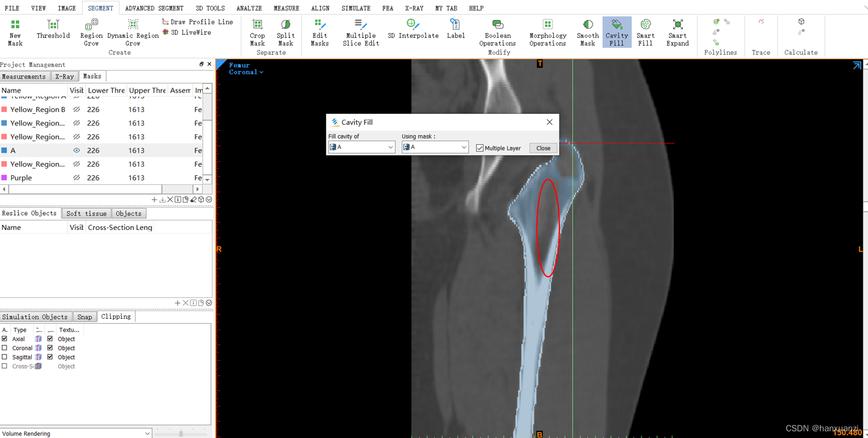Activate the Region Grow tool
Screen dimensions: 868x438
pos(91,32)
